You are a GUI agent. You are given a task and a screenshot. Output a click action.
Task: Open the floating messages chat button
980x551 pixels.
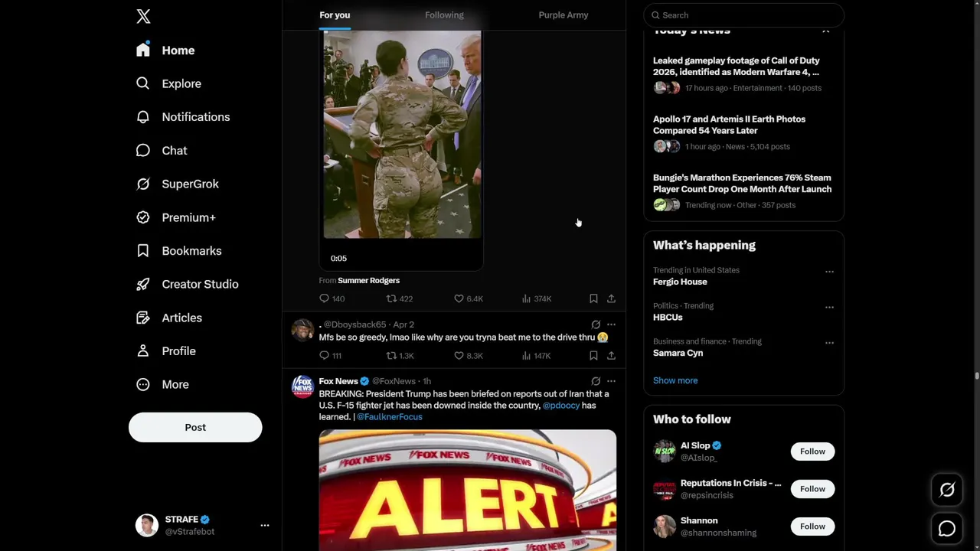(947, 529)
